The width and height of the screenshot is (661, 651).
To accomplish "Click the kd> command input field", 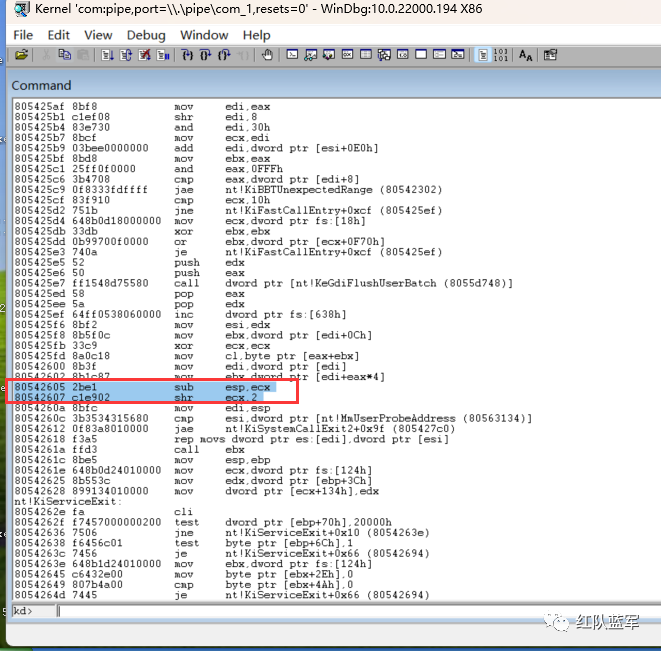I will (358, 611).
